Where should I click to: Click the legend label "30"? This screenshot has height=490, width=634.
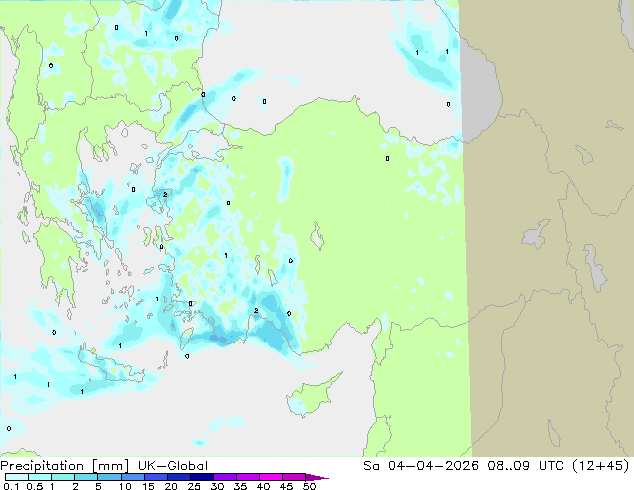pos(217,486)
